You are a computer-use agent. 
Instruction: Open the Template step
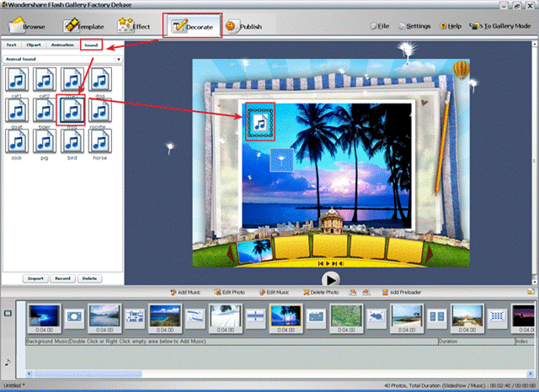pyautogui.click(x=83, y=26)
